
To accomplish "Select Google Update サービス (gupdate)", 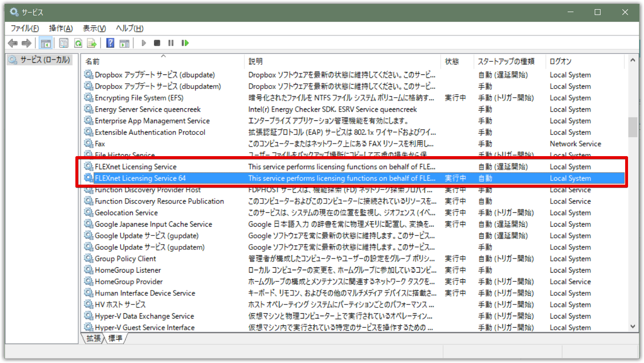I will click(354, 236).
